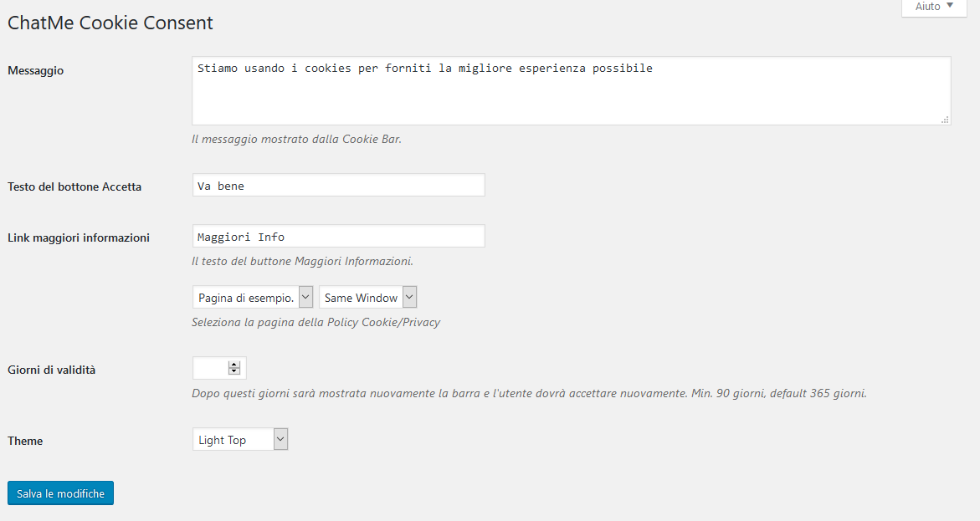Open the Same Window dropdown
Viewport: 980px width, 521px height.
[x=368, y=298]
